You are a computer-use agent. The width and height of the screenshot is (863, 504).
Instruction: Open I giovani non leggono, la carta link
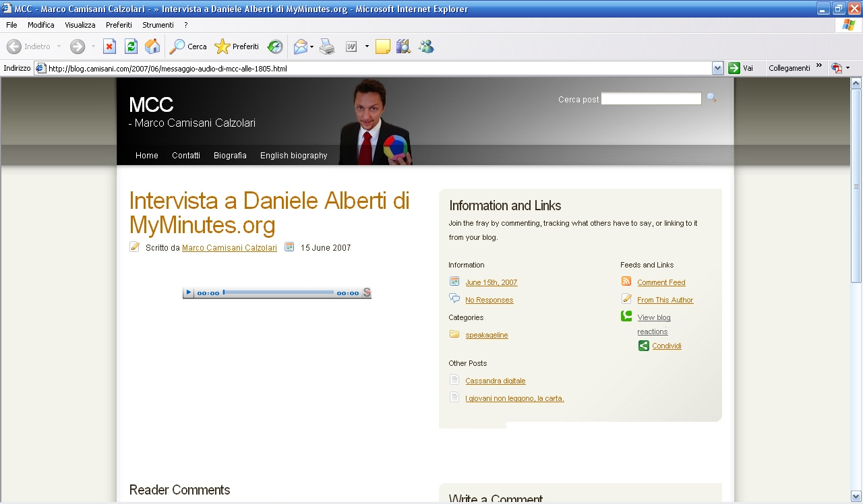[x=514, y=398]
